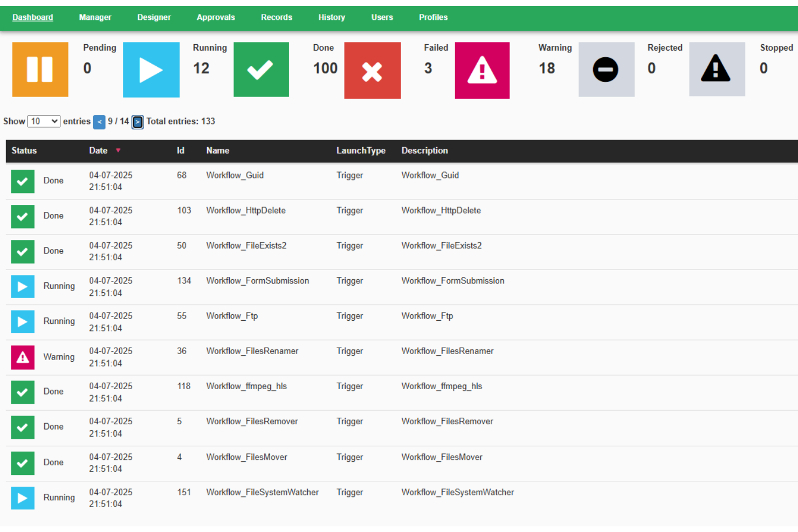Click the Running count 12
Viewport: 798px width, 532px height.
[201, 68]
